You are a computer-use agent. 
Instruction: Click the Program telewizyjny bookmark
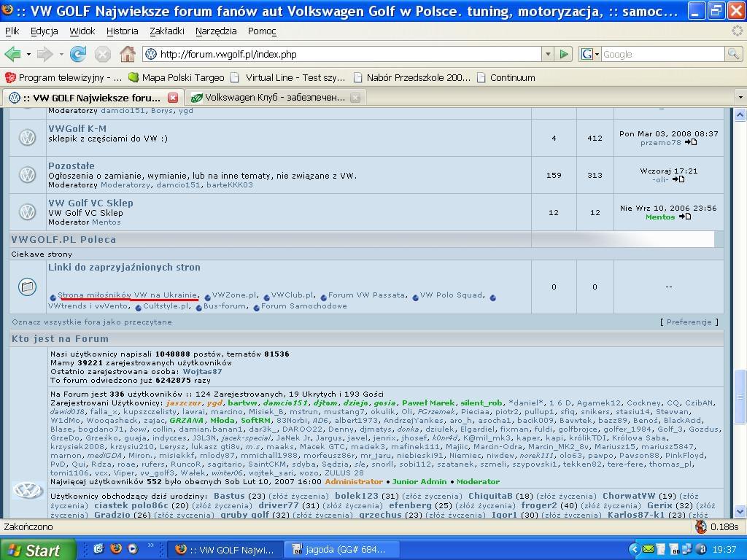click(64, 77)
